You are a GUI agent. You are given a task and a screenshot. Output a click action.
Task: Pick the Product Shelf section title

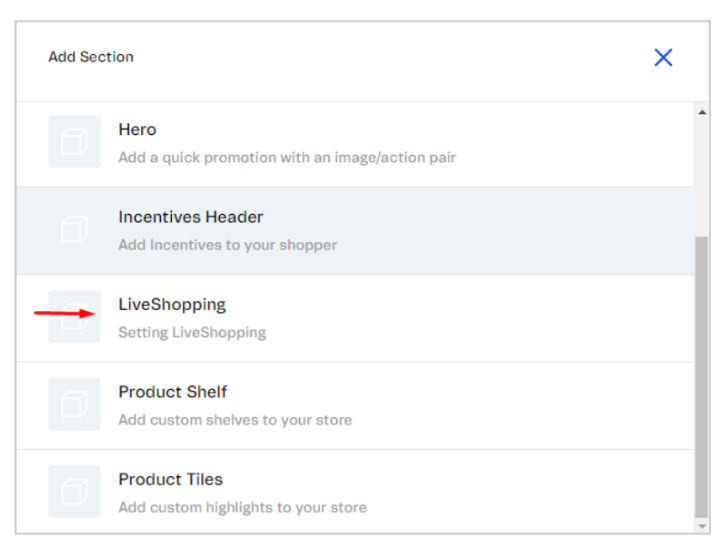click(172, 392)
